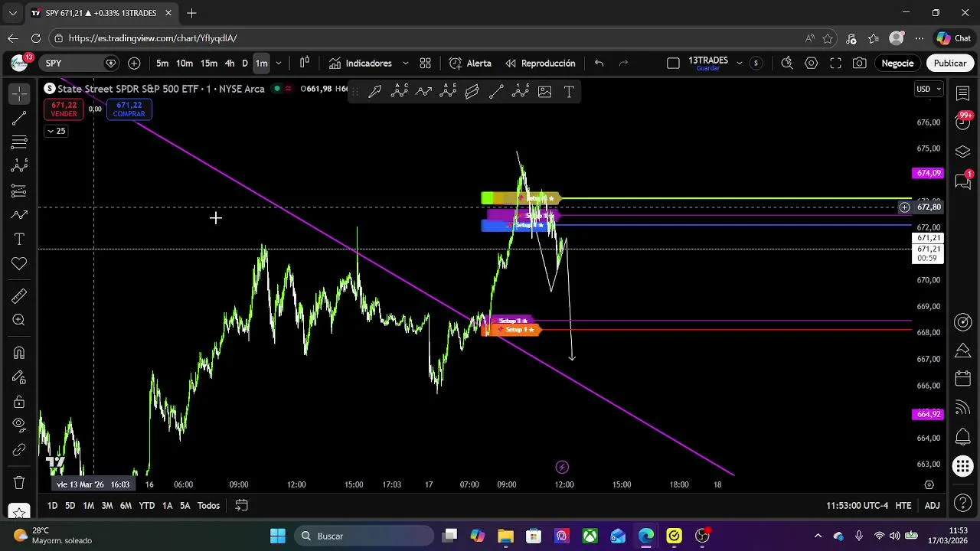Open the chart settings hexagon icon
This screenshot has height=551, width=980.
tap(811, 64)
